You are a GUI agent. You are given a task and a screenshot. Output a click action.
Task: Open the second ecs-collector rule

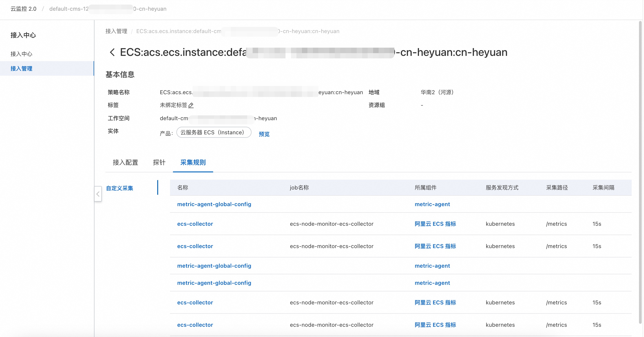click(195, 246)
